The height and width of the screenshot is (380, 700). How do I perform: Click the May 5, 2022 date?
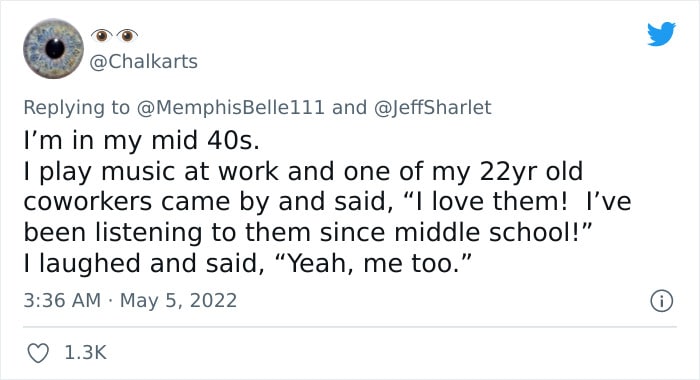click(178, 300)
